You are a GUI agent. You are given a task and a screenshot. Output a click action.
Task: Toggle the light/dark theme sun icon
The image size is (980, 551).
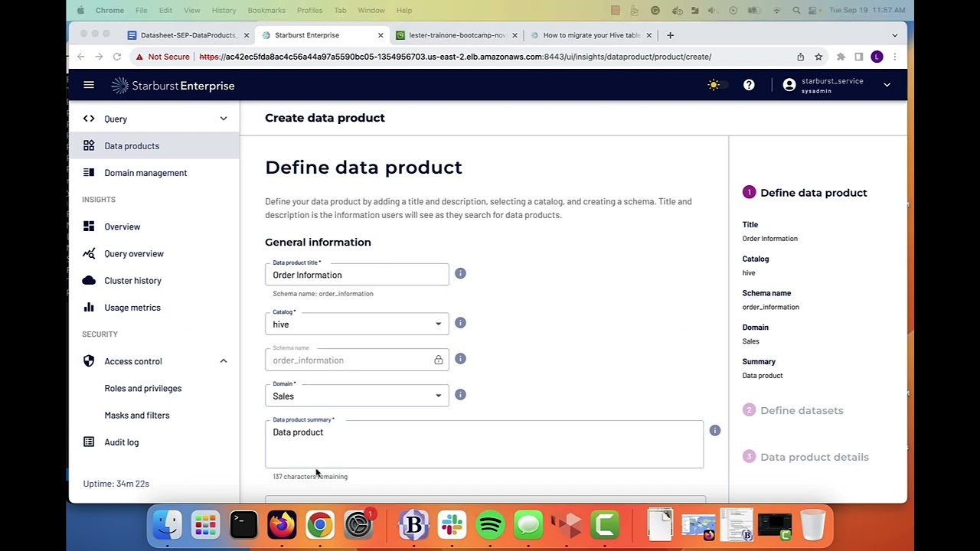coord(714,85)
